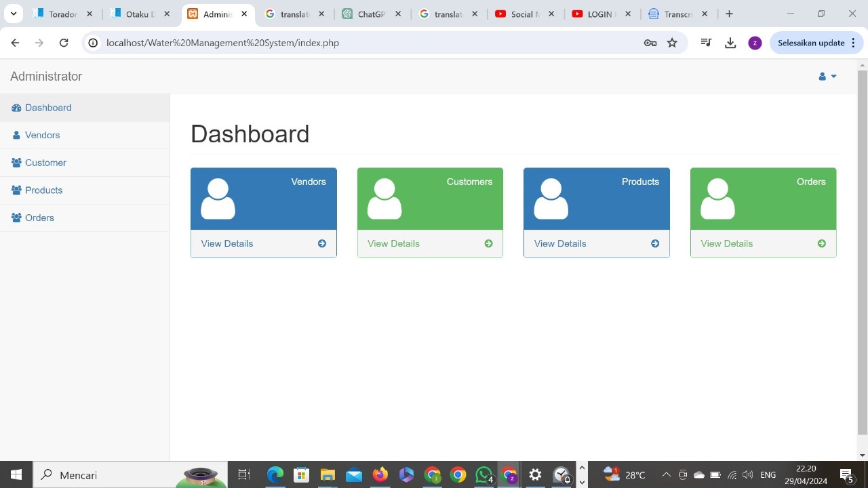Open Chrome downloads via the download icon

(730, 42)
